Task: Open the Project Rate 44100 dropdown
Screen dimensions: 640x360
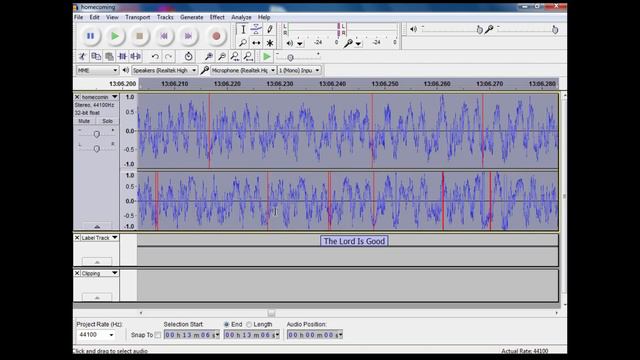Action: click(x=97, y=335)
